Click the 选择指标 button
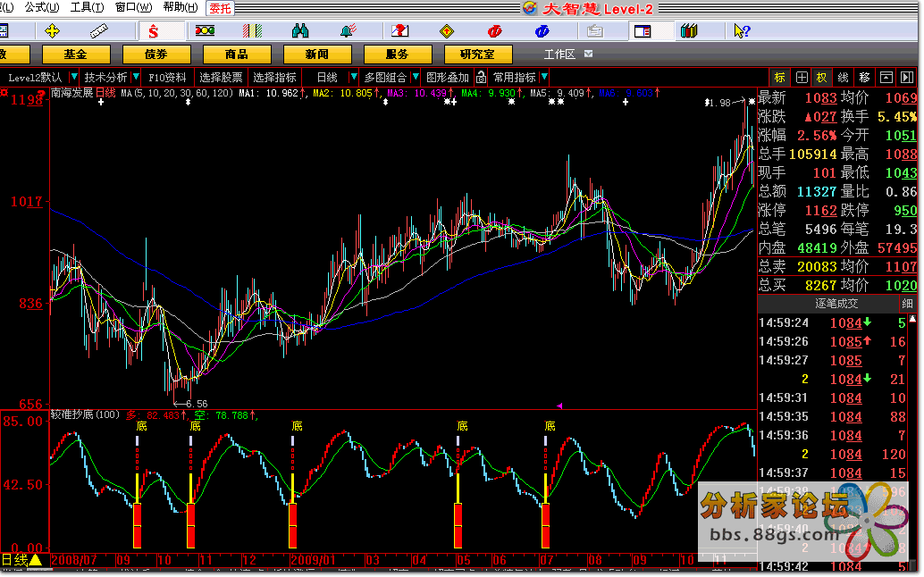 point(274,77)
